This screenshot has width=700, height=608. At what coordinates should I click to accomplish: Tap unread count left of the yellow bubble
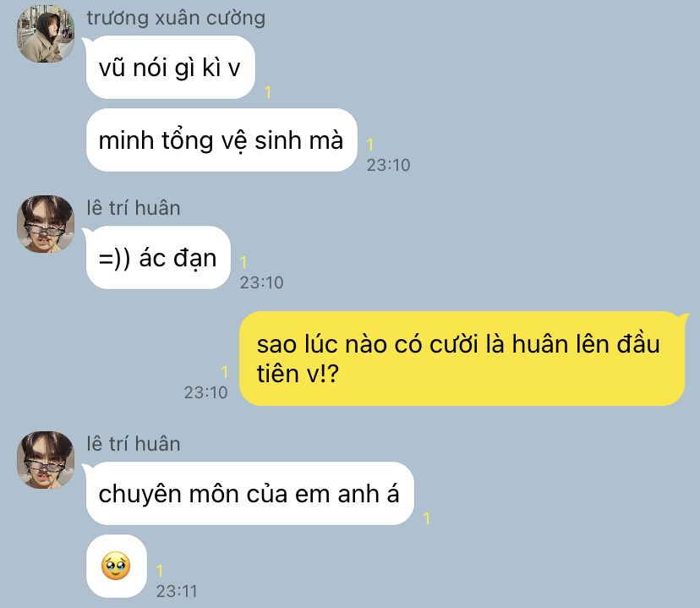(x=224, y=372)
